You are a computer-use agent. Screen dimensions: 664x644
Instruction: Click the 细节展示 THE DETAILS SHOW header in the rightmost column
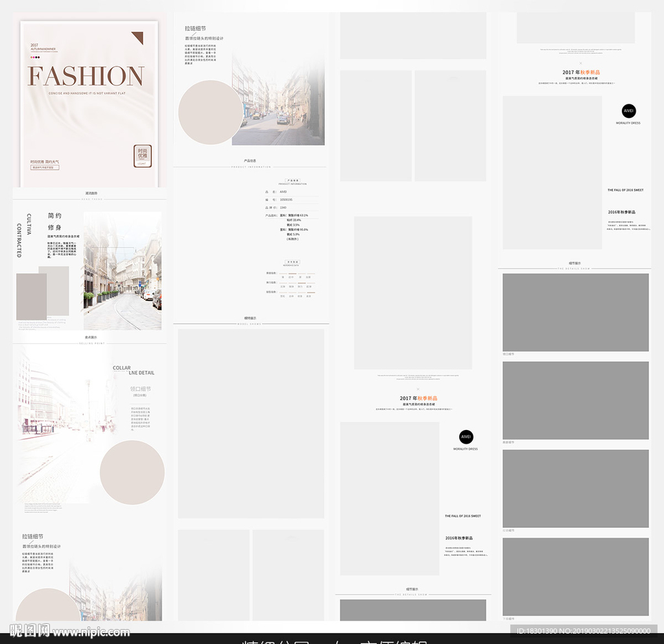[575, 266]
